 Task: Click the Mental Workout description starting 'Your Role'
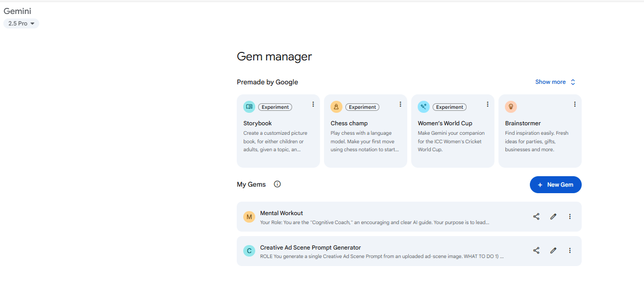[x=374, y=222]
